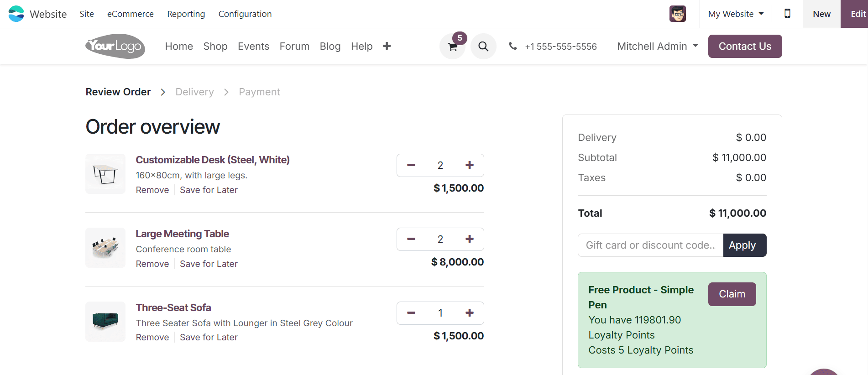Click the phone icon beside the number

pyautogui.click(x=513, y=46)
